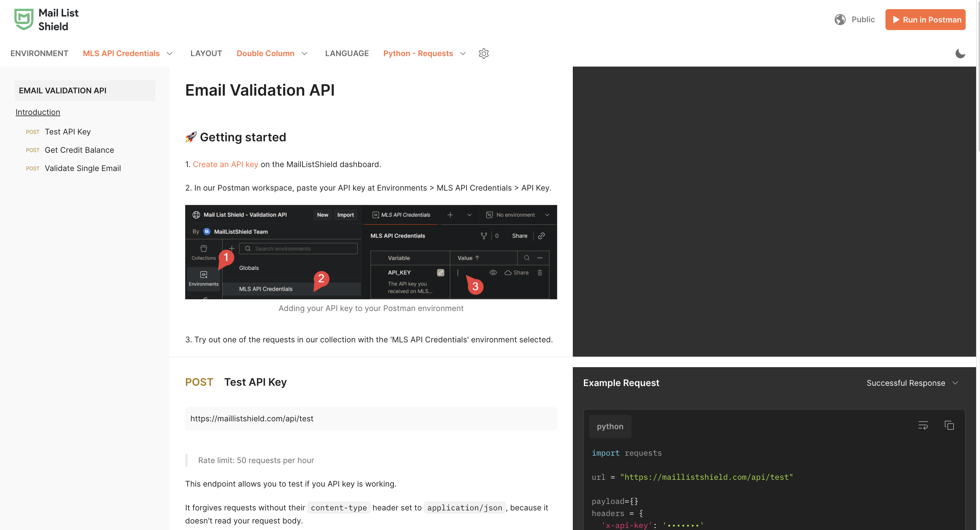
Task: Go to Get Credit Balance request
Action: [79, 150]
